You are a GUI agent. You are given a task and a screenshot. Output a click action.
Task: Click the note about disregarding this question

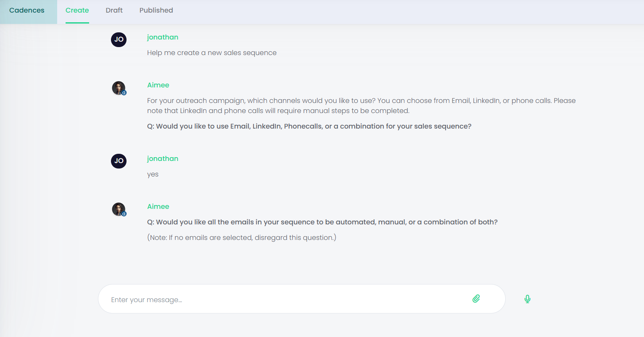click(242, 238)
